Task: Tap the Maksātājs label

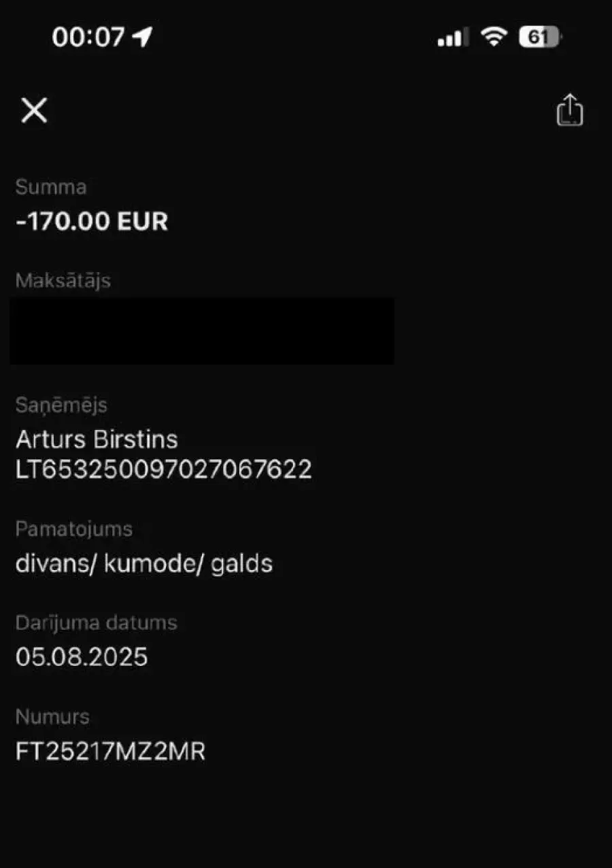Action: pos(63,280)
